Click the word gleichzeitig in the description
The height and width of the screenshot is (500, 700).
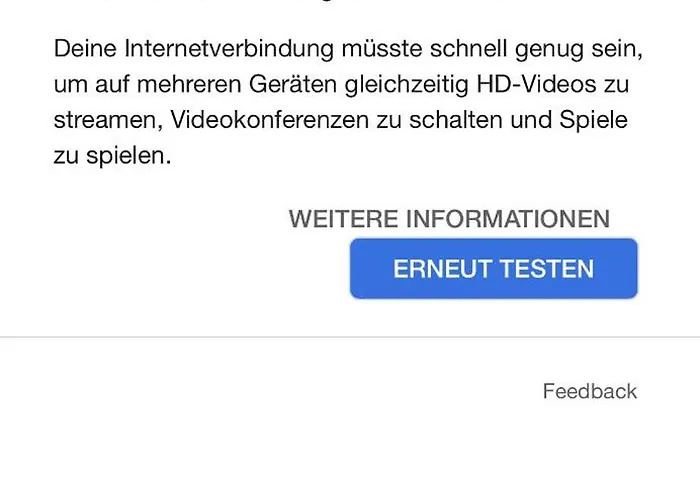pyautogui.click(x=406, y=85)
